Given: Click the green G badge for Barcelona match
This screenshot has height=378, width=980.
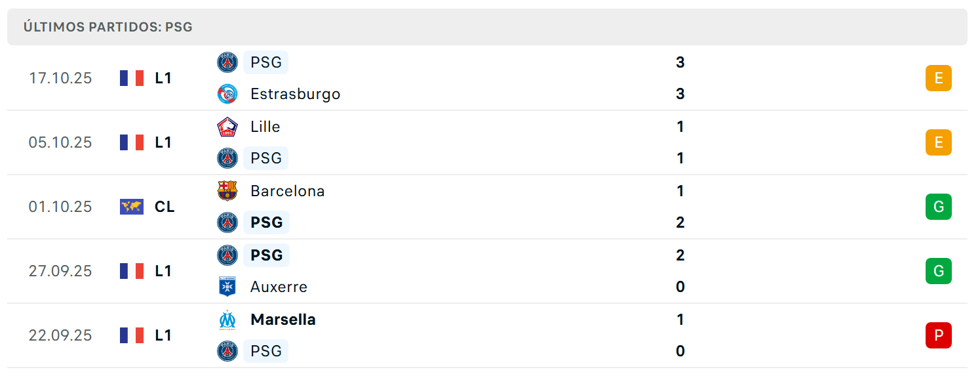Looking at the screenshot, I should 939,207.
